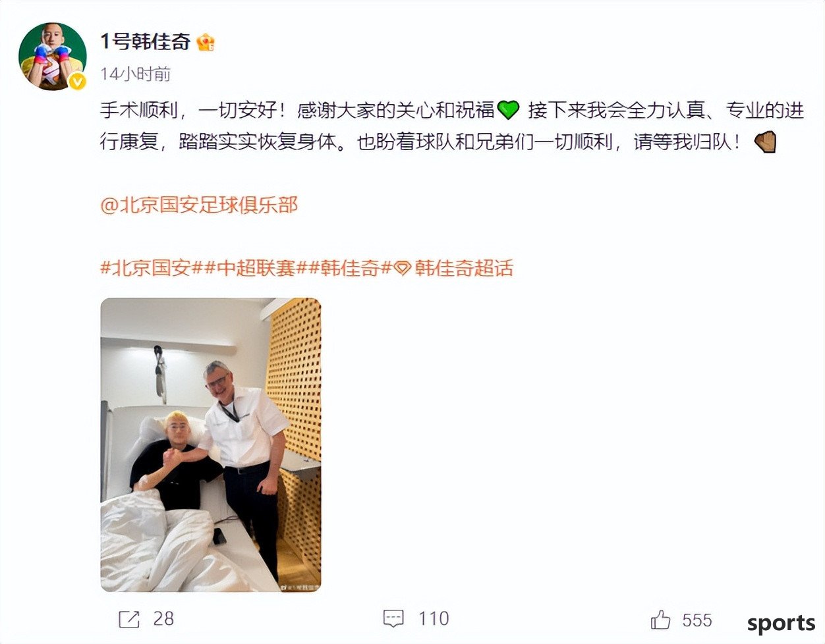Click the green heart emoji in text
The width and height of the screenshot is (825, 644).
coord(508,110)
